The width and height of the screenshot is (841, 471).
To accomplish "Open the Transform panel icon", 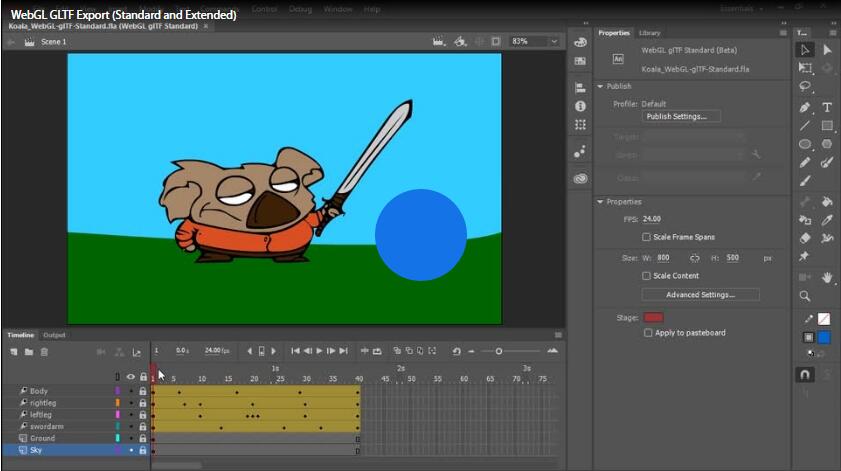I will (580, 124).
